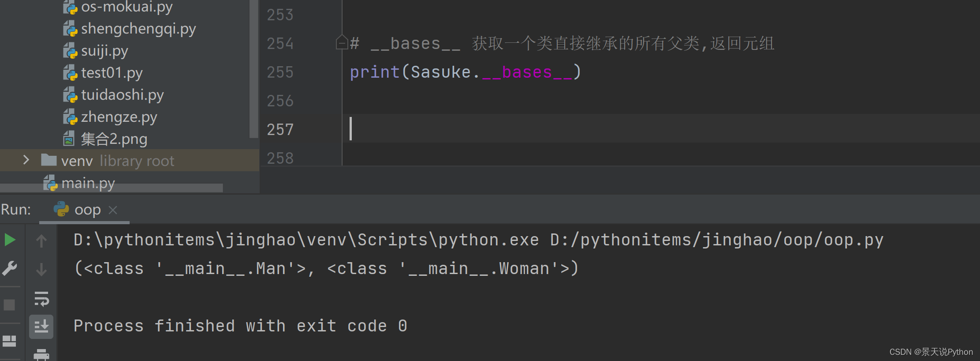Open main.py in the project tree

(x=88, y=183)
